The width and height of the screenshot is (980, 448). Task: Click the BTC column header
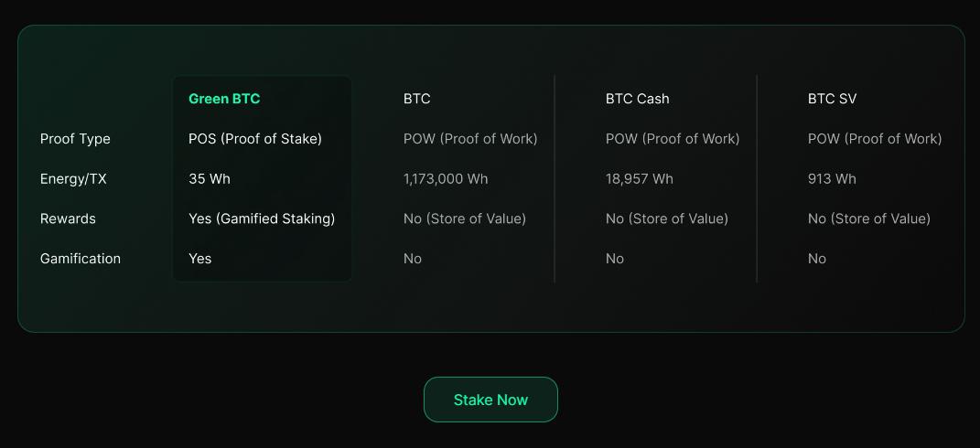point(416,99)
